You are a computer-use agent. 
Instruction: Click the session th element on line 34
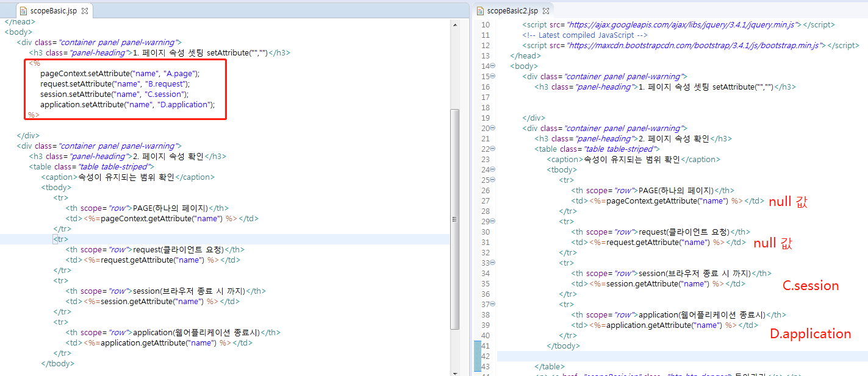pyautogui.click(x=671, y=273)
